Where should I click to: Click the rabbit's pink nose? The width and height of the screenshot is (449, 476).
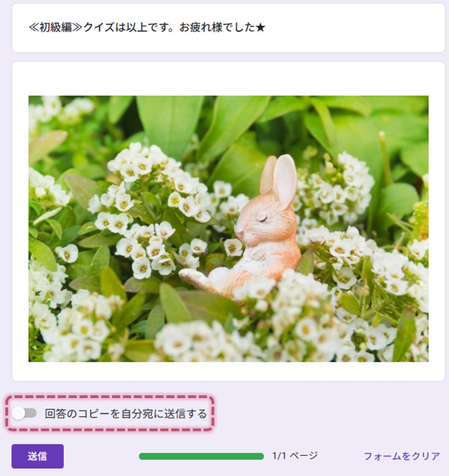point(239,234)
